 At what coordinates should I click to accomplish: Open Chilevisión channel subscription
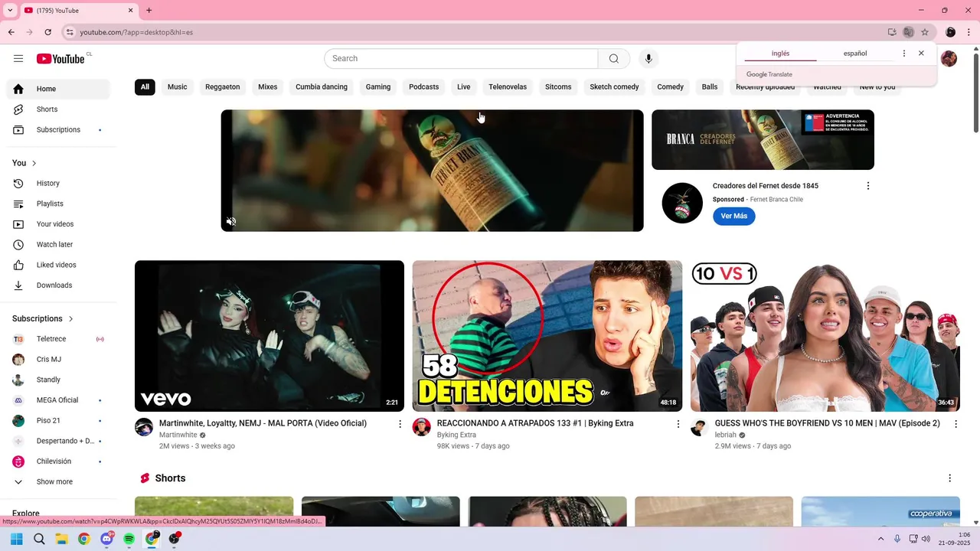coord(58,461)
